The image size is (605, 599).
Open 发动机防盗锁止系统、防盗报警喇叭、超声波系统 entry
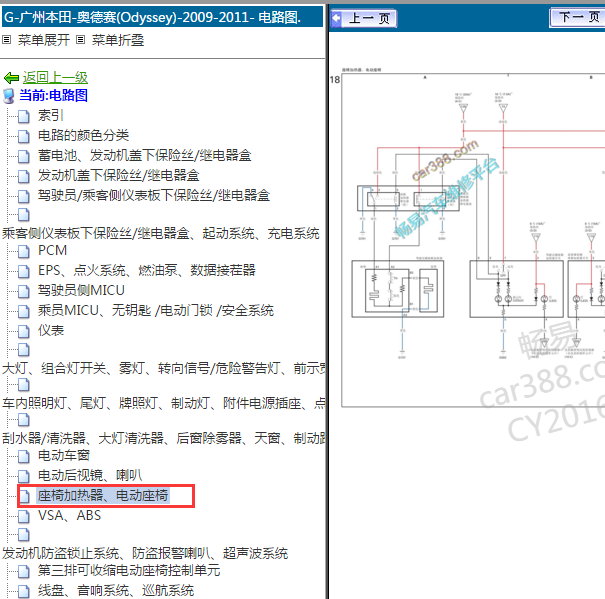(145, 553)
